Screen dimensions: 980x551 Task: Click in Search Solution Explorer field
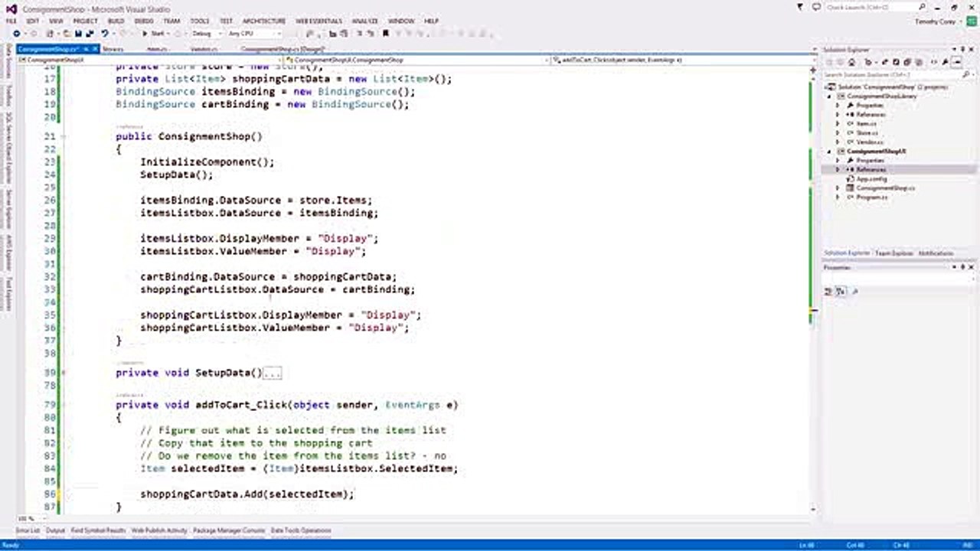tap(897, 75)
